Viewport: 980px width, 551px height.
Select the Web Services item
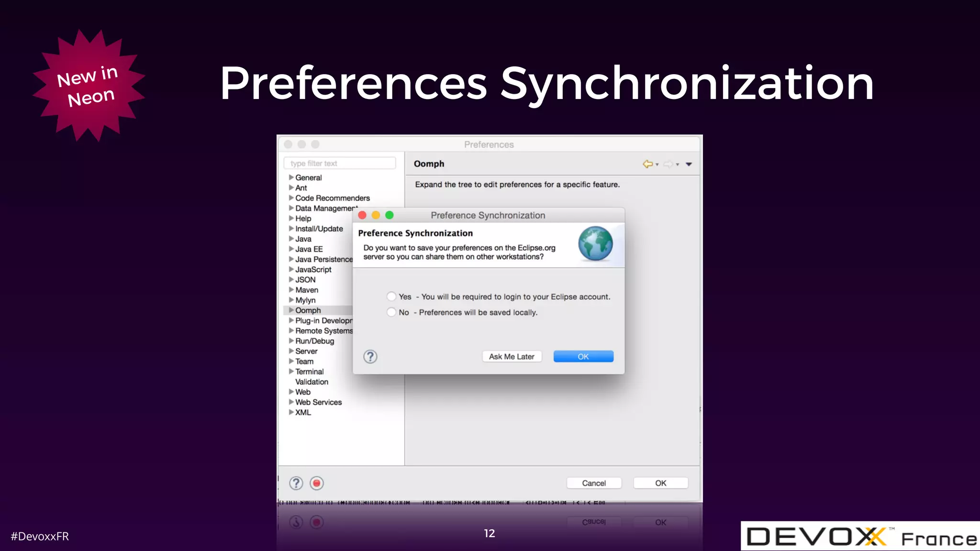(318, 402)
